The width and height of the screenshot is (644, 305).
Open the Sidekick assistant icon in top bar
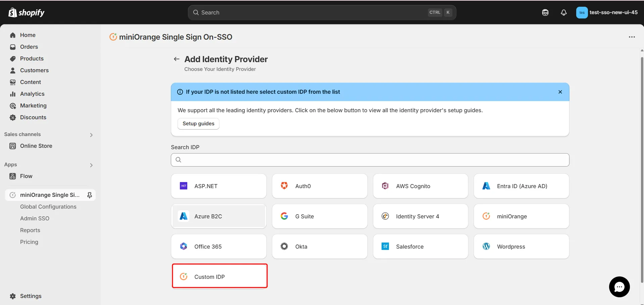point(545,12)
